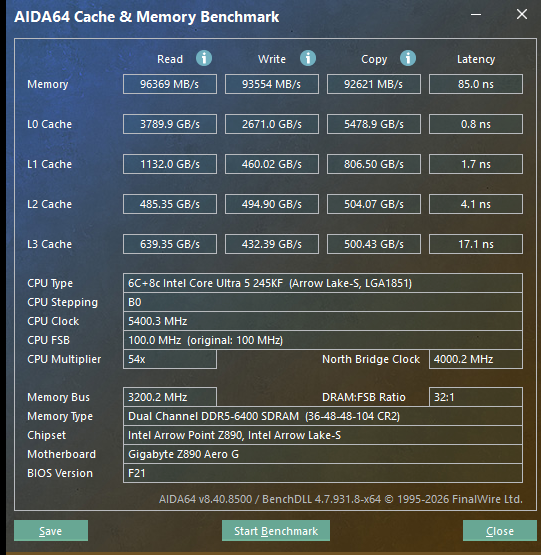This screenshot has height=555, width=541.
Task: Click the Memory row label
Action: [x=48, y=85]
